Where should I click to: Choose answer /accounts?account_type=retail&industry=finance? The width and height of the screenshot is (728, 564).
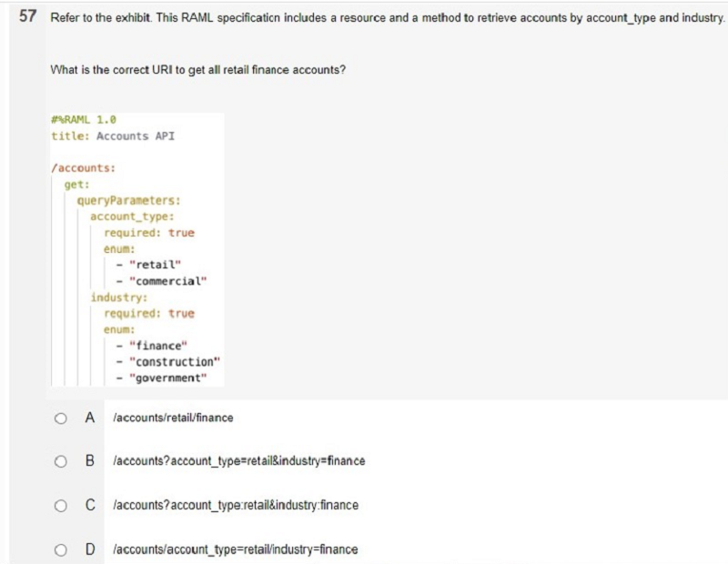click(239, 461)
